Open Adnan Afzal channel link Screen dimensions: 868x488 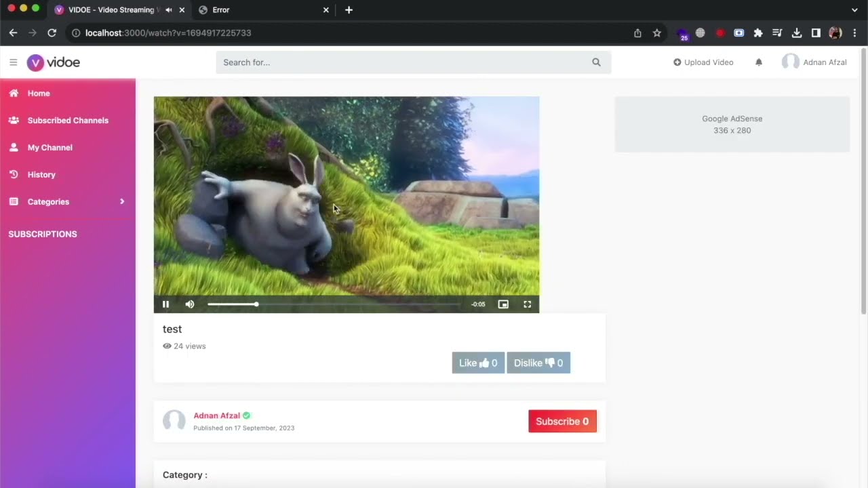tap(217, 415)
